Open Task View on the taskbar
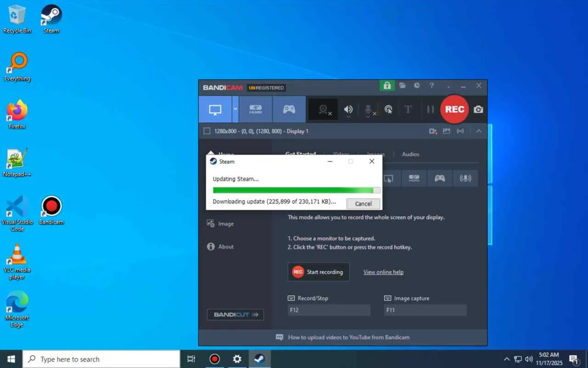The width and height of the screenshot is (588, 368). pos(192,359)
